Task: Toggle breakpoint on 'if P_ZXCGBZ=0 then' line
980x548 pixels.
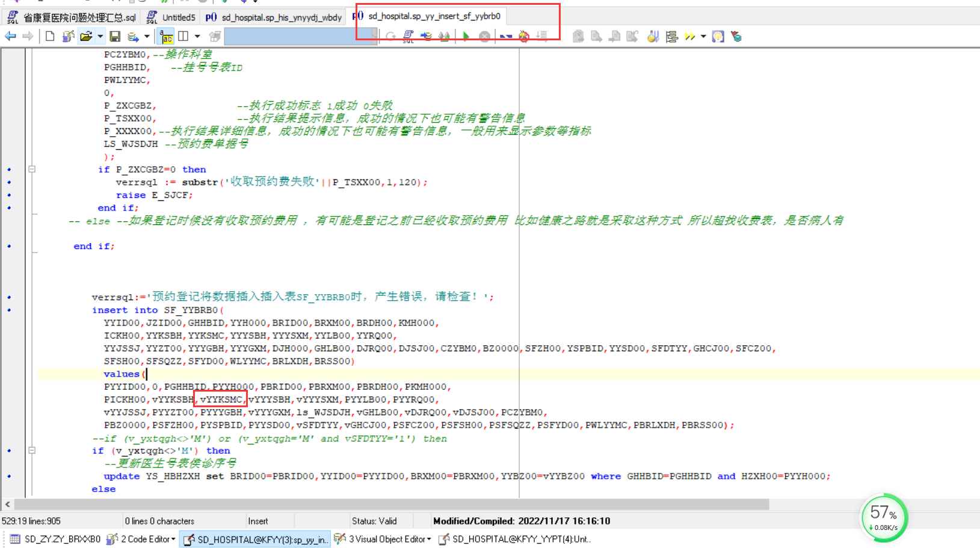Action: (9, 170)
